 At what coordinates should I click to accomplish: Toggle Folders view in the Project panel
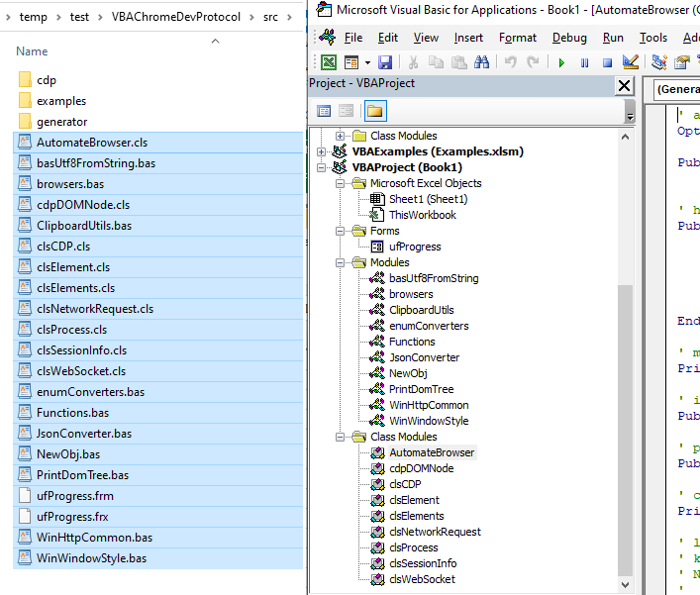click(x=375, y=111)
